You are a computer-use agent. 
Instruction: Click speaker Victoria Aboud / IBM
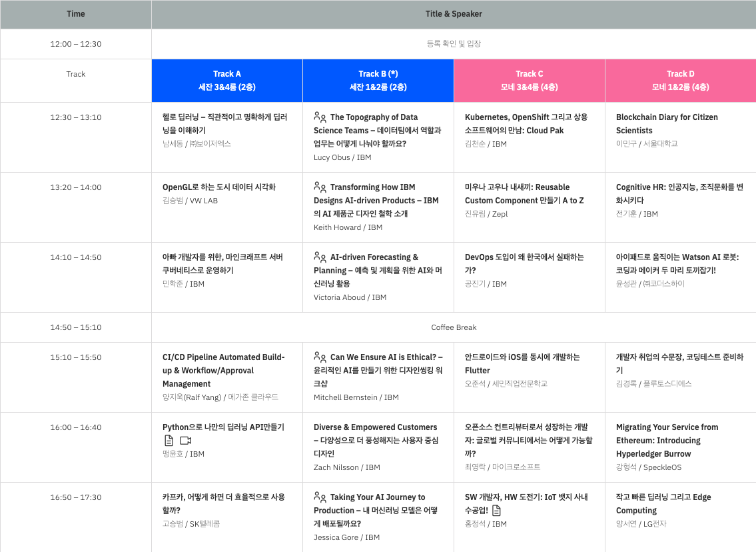click(x=350, y=297)
